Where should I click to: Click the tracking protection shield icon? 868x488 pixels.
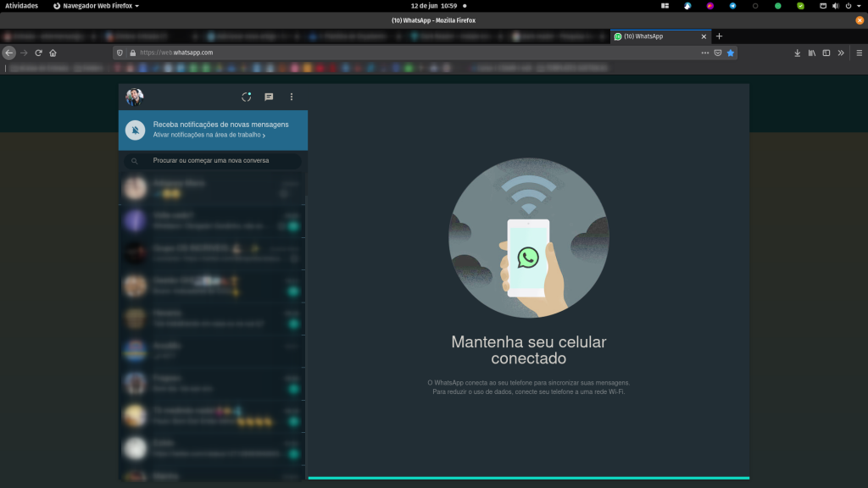(120, 53)
